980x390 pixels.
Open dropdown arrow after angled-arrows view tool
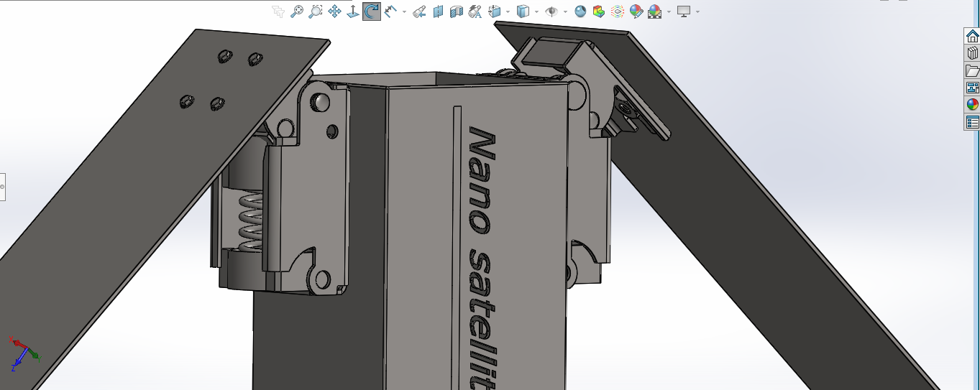click(x=404, y=12)
